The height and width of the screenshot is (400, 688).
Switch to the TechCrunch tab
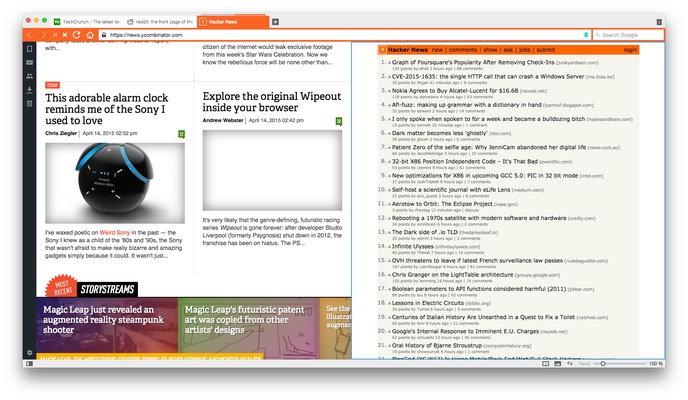(x=87, y=21)
